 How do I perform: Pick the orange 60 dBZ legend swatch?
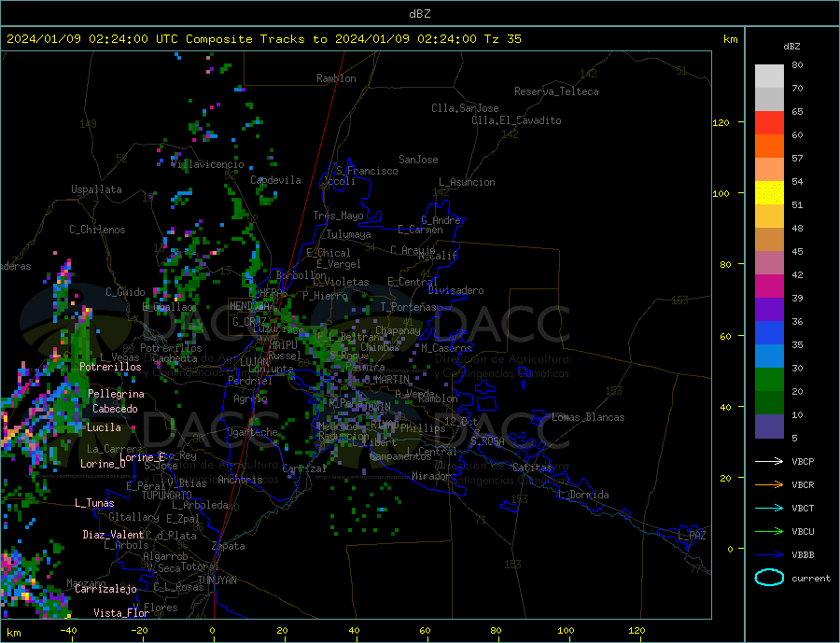coord(769,146)
